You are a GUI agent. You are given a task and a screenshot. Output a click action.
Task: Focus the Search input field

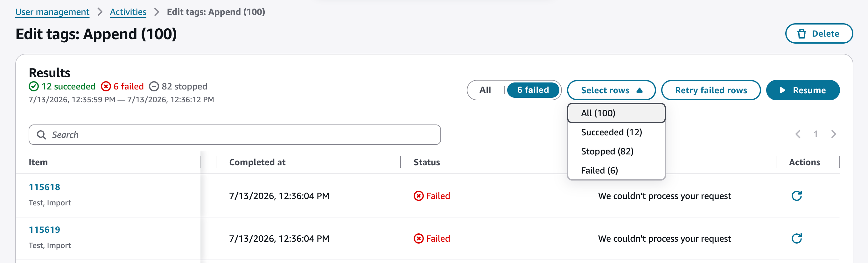[234, 135]
